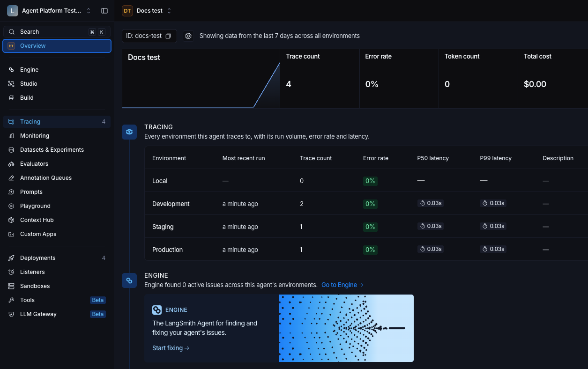Click the DT project badge in header
This screenshot has height=369, width=588.
pos(127,11)
